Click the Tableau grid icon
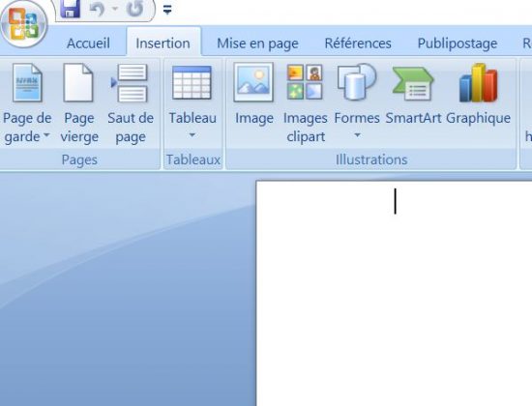The image size is (532, 406). (192, 83)
